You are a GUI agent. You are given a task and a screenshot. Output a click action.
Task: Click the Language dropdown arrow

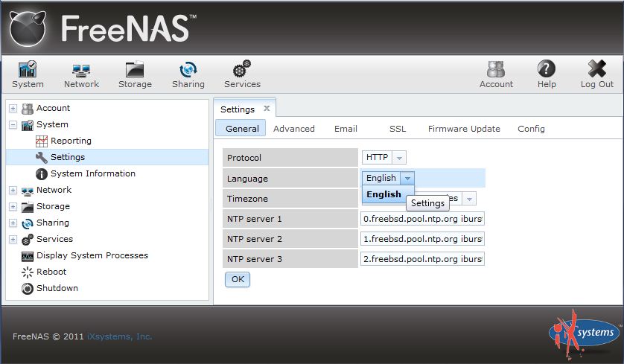click(x=407, y=178)
